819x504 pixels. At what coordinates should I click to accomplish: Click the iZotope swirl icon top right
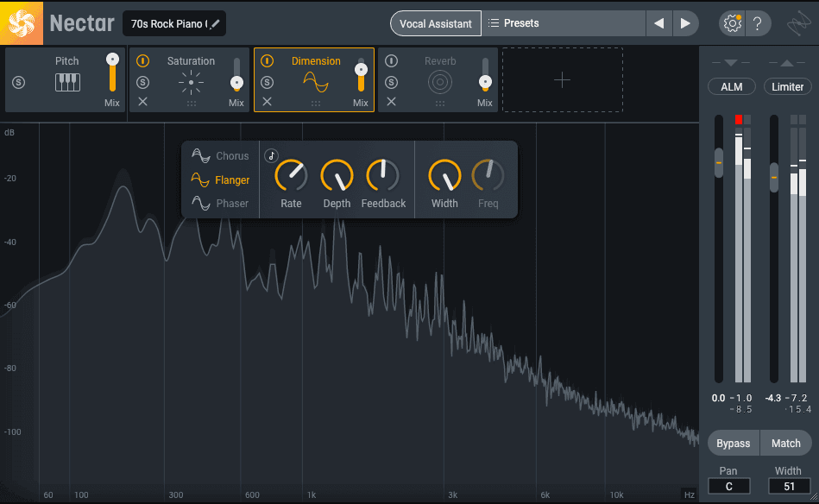[798, 23]
